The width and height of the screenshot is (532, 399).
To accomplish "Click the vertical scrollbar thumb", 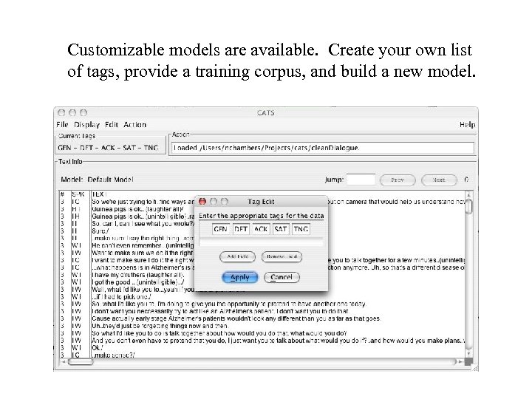I will coord(468,206).
